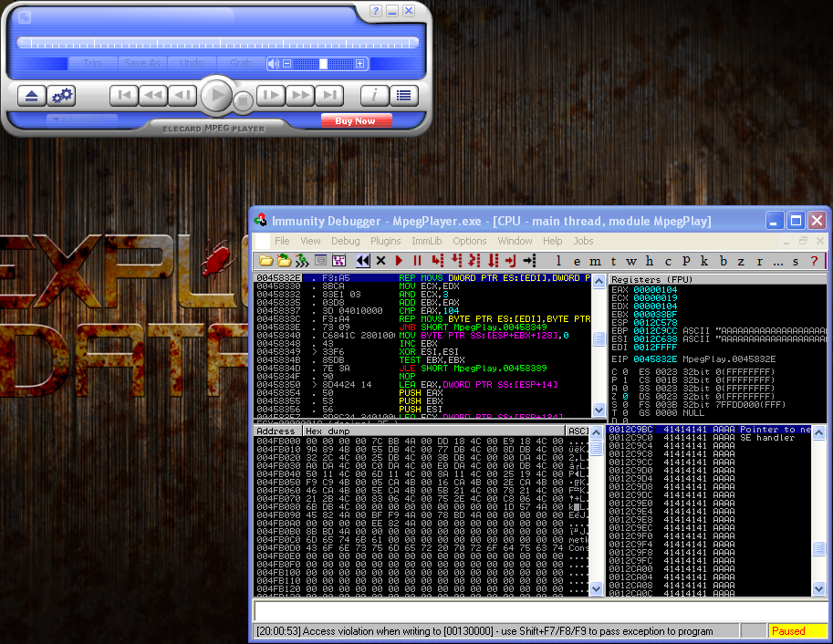Click the command input field above the status bar
Screen dimensions: 833x644
tap(540, 611)
